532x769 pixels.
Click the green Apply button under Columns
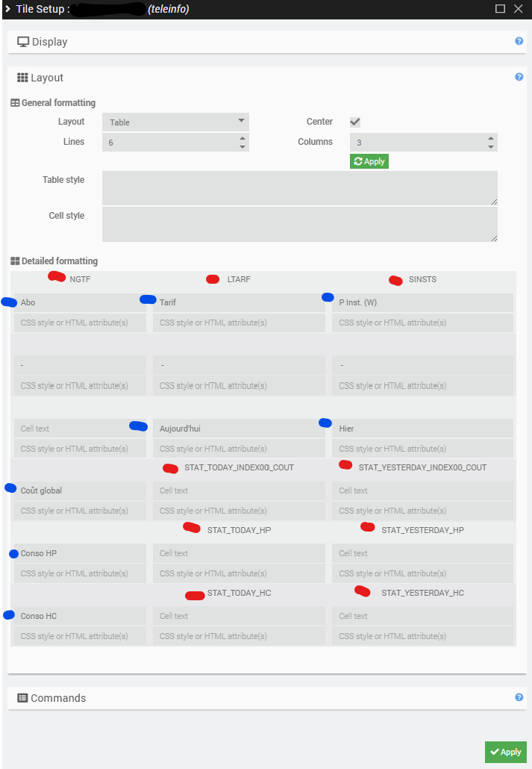[x=369, y=161]
